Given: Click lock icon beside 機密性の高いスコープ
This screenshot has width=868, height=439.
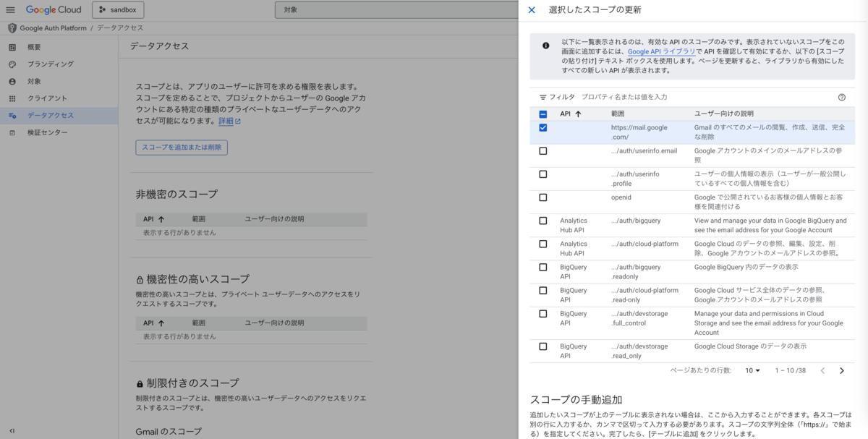Looking at the screenshot, I should (140, 279).
